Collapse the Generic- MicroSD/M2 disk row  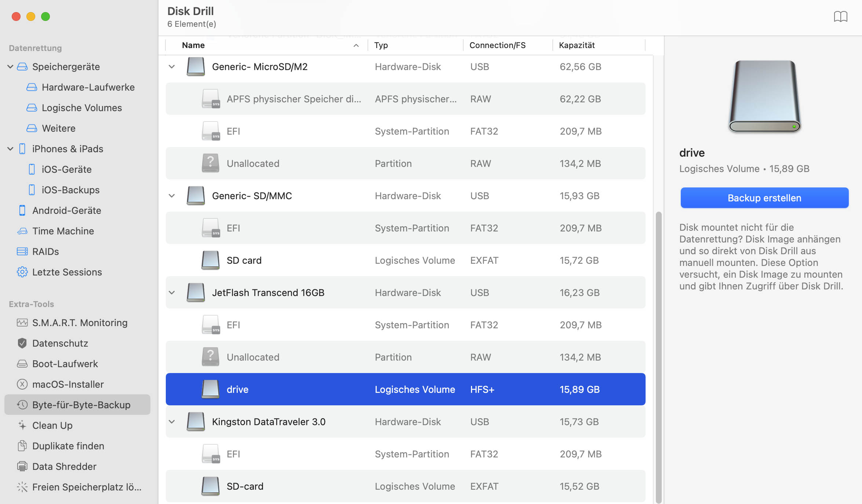coord(172,67)
